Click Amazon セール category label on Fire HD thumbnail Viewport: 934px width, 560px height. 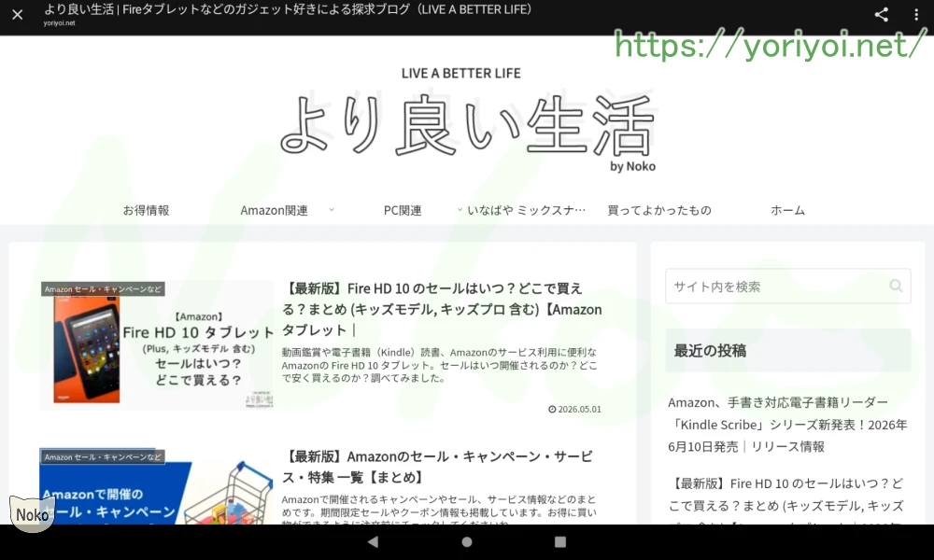click(x=103, y=289)
